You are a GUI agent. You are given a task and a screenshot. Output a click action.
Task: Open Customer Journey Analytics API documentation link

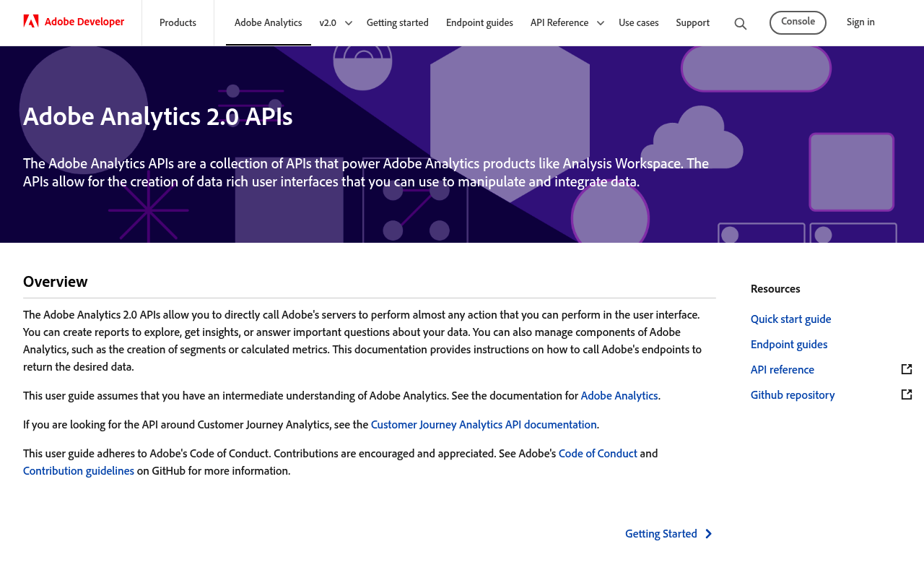[x=484, y=424]
